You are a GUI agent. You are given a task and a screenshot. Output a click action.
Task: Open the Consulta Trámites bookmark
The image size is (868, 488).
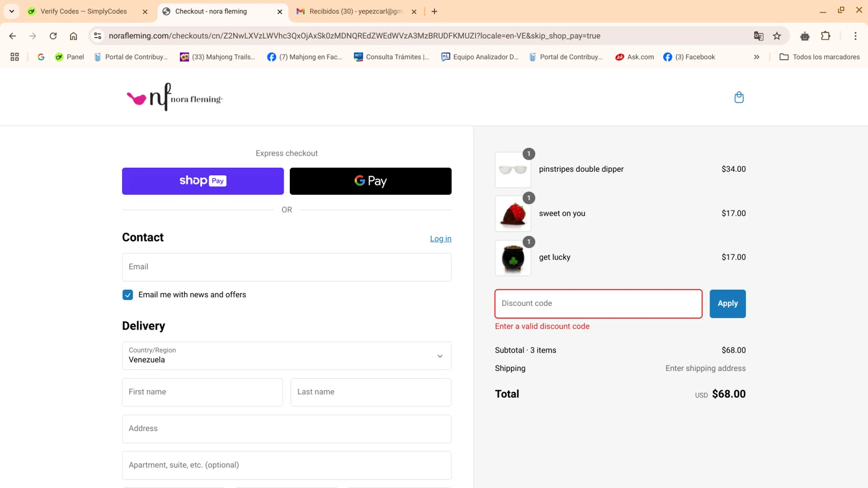pyautogui.click(x=392, y=57)
